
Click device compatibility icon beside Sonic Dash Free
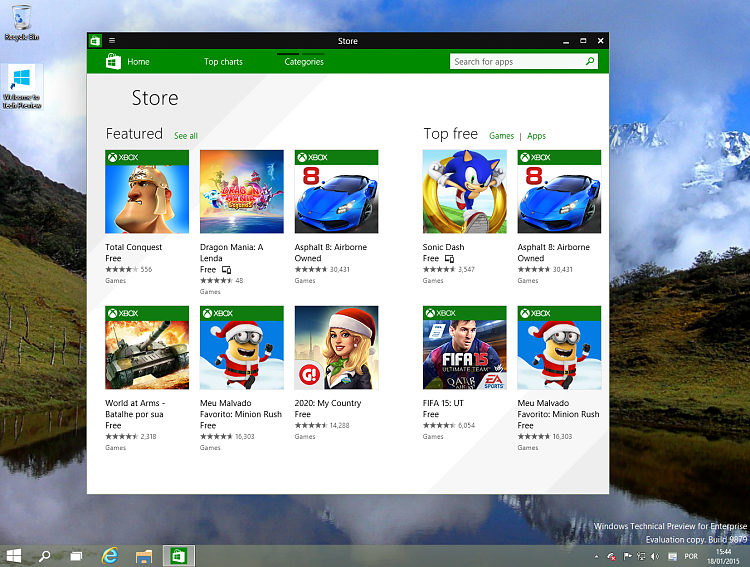[449, 258]
